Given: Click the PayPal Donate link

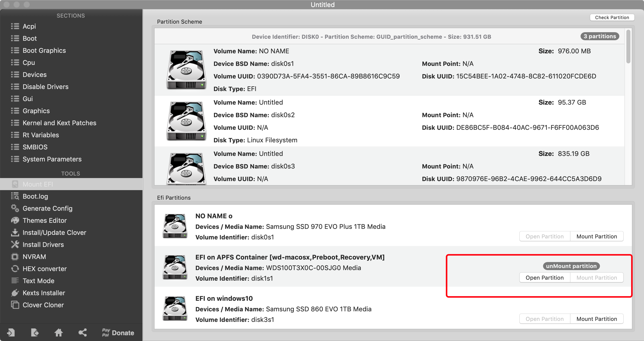Looking at the screenshot, I should click(x=118, y=332).
